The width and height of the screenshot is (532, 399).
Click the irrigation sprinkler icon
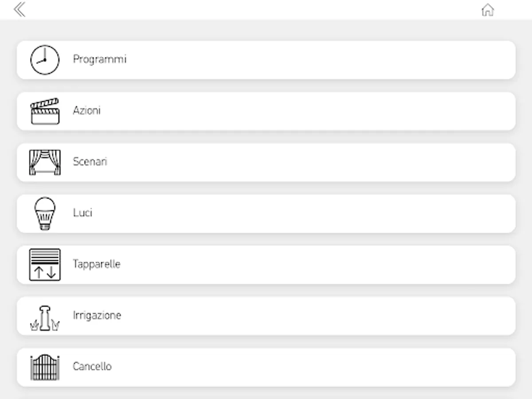[45, 318]
